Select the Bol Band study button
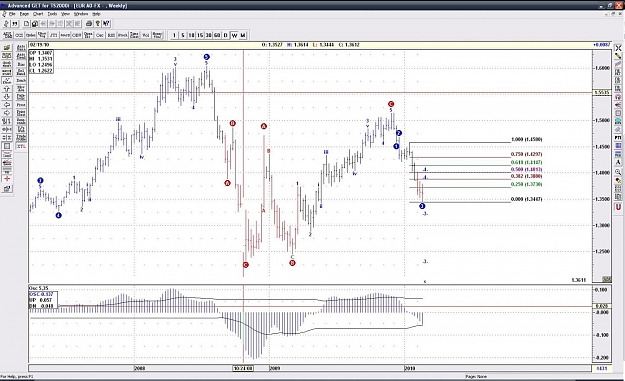Image resolution: width=625 pixels, height=381 pixels. coord(21,72)
